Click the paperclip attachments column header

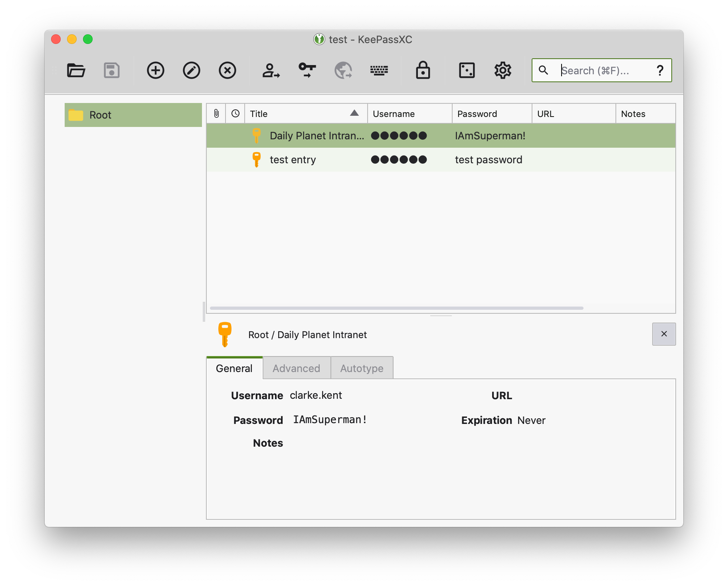tap(216, 113)
